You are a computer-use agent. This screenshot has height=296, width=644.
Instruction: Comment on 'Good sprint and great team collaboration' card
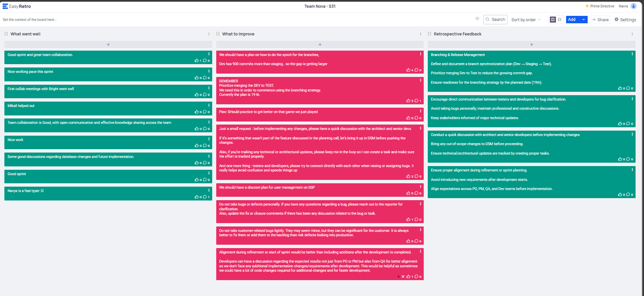point(205,61)
